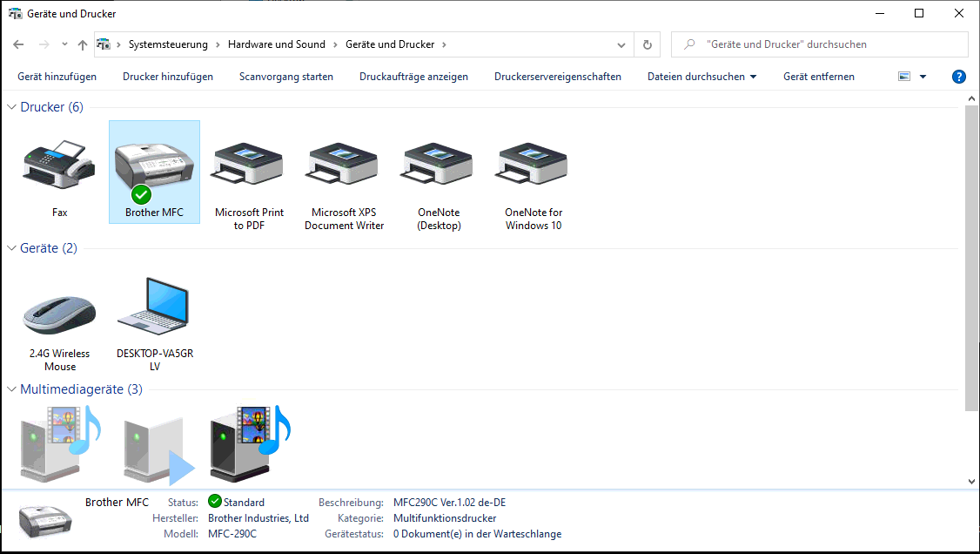Click the MFC290C Ver.1.02 de-DE description

pyautogui.click(x=449, y=503)
